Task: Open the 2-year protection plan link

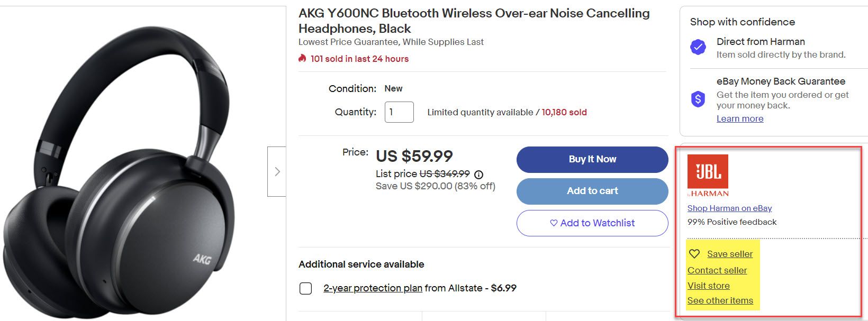Action: (x=373, y=288)
